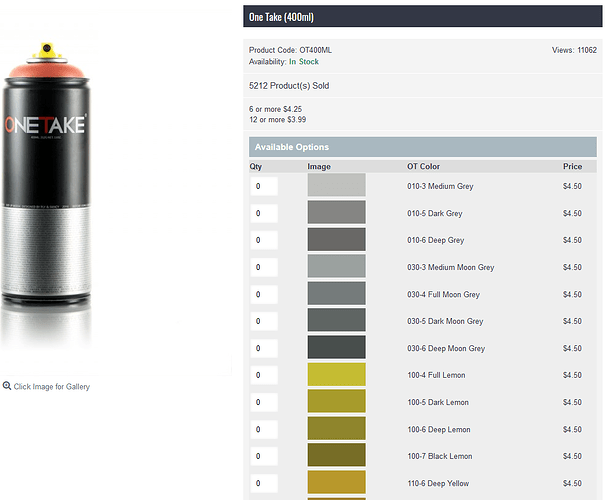The width and height of the screenshot is (612, 500).
Task: Click the $4.50 price for Full Lemon
Action: (572, 375)
